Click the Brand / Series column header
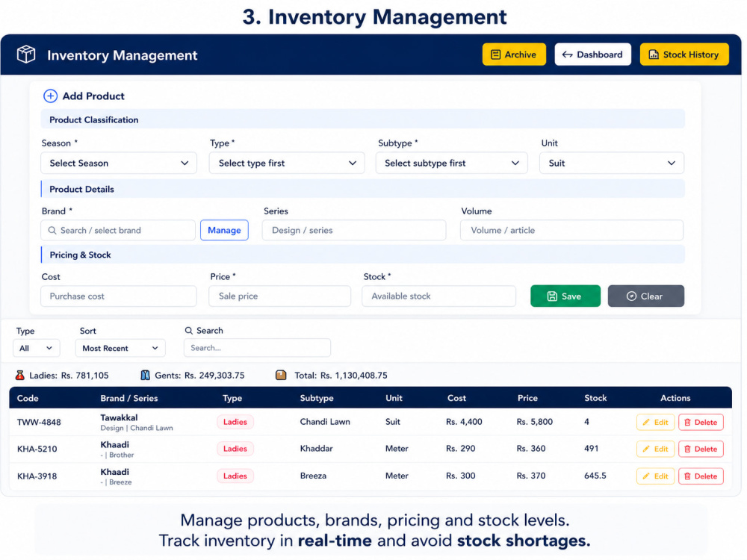This screenshot has width=747, height=560. tap(129, 398)
